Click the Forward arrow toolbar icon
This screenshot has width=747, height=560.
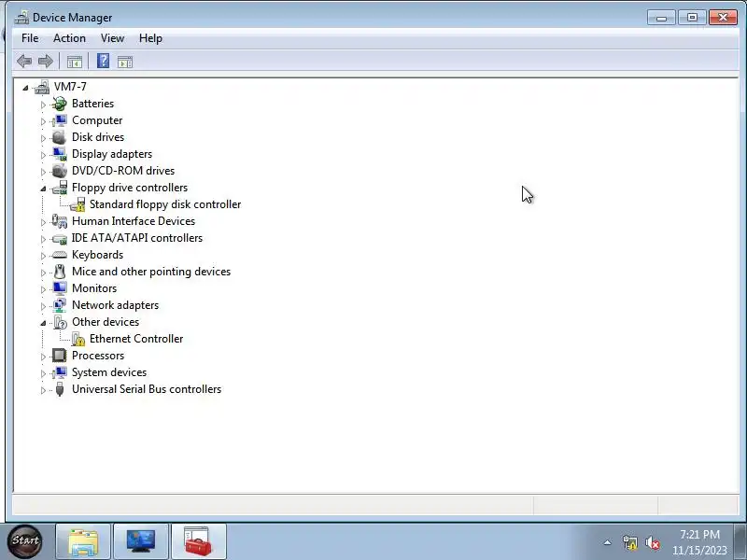[45, 61]
